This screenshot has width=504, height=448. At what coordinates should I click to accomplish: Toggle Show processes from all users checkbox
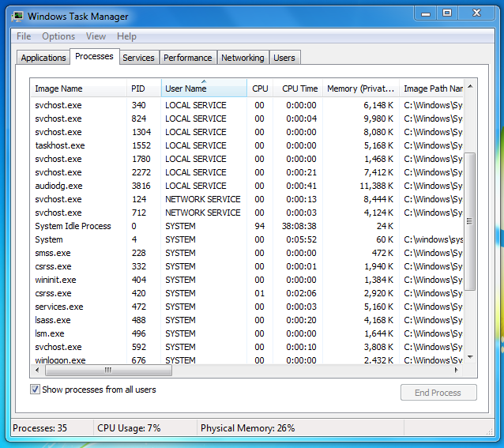tap(36, 390)
